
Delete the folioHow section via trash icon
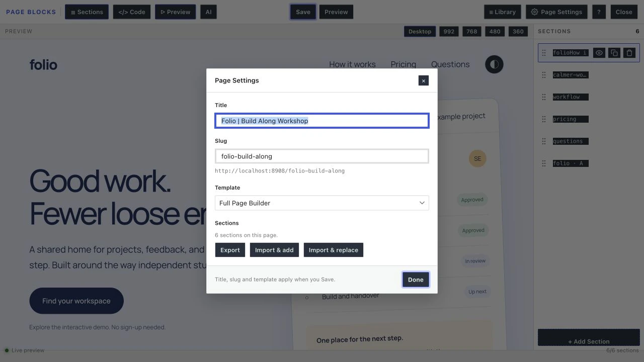[629, 53]
